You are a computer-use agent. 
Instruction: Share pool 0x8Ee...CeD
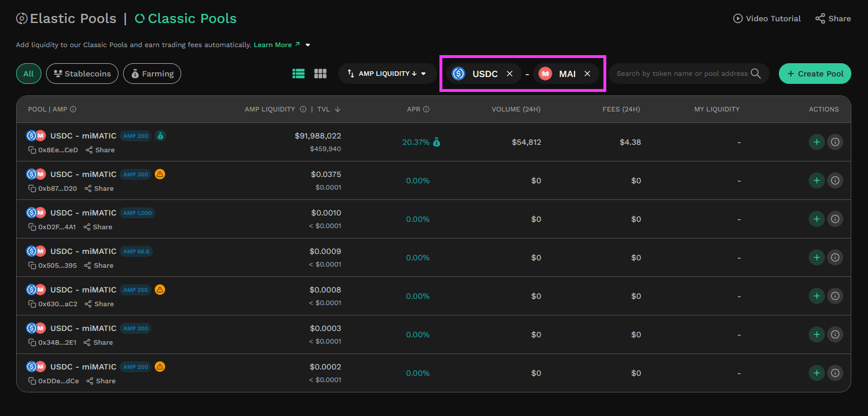tap(100, 150)
